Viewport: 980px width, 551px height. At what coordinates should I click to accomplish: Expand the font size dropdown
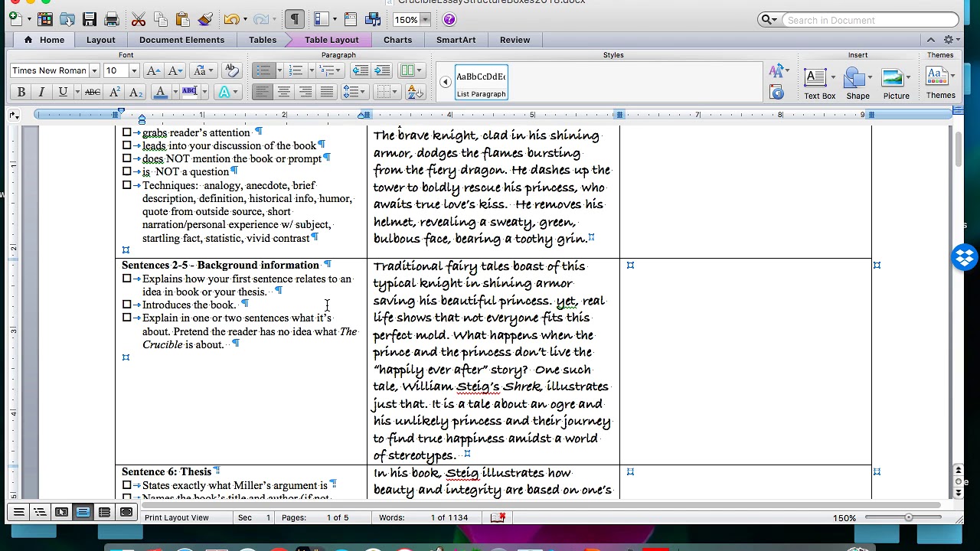[133, 70]
